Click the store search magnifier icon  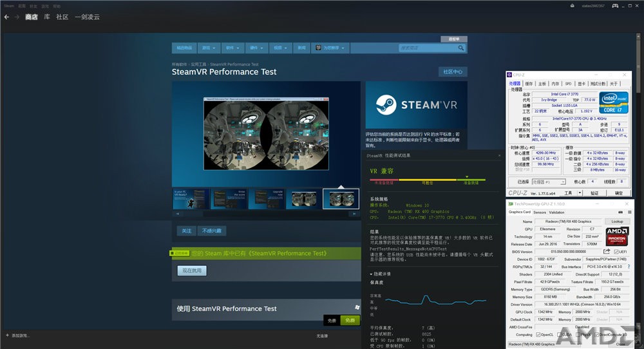461,48
